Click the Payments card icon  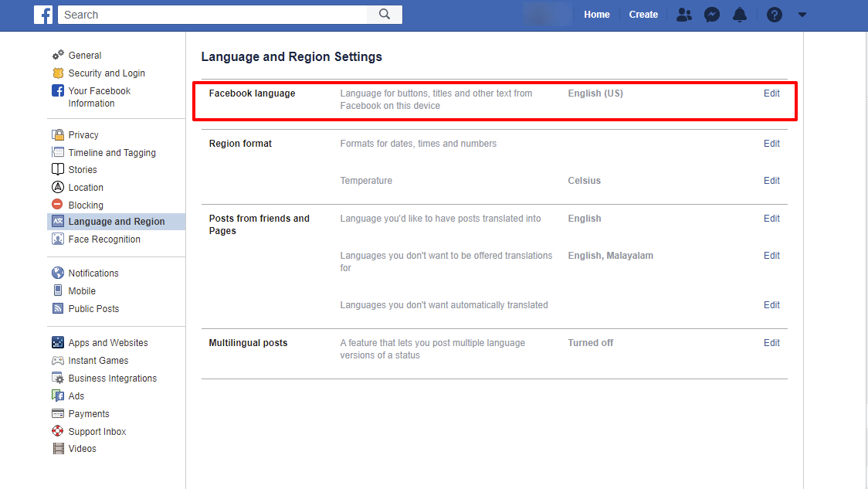tap(58, 413)
